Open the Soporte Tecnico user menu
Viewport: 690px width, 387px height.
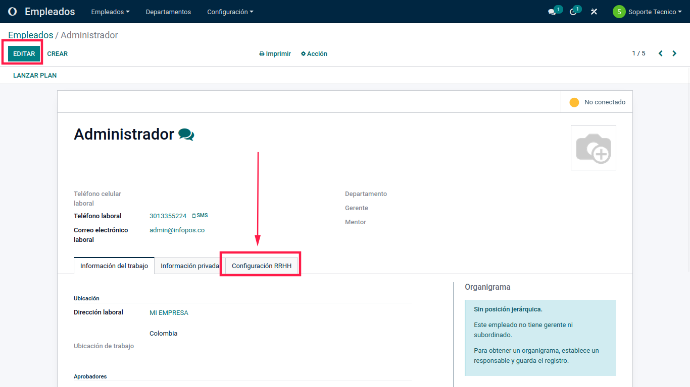pyautogui.click(x=654, y=12)
